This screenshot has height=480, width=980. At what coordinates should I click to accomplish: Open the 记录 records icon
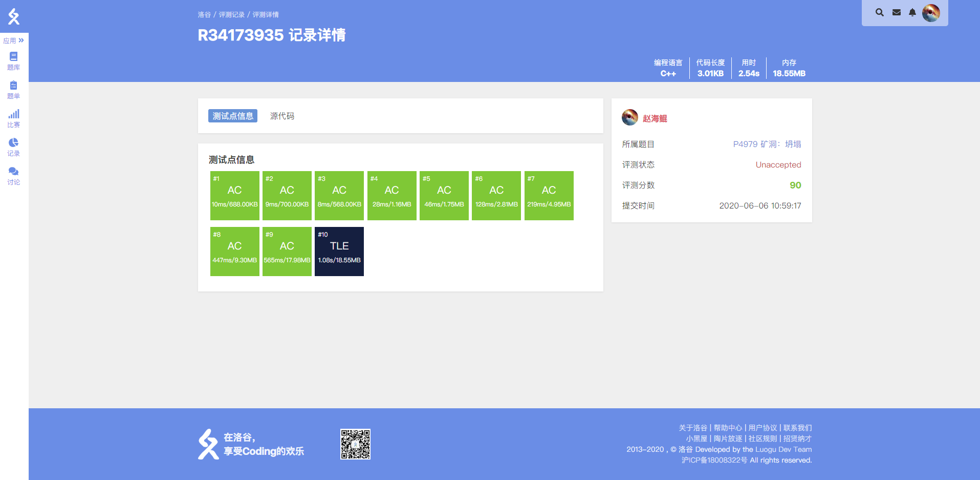coord(14,147)
